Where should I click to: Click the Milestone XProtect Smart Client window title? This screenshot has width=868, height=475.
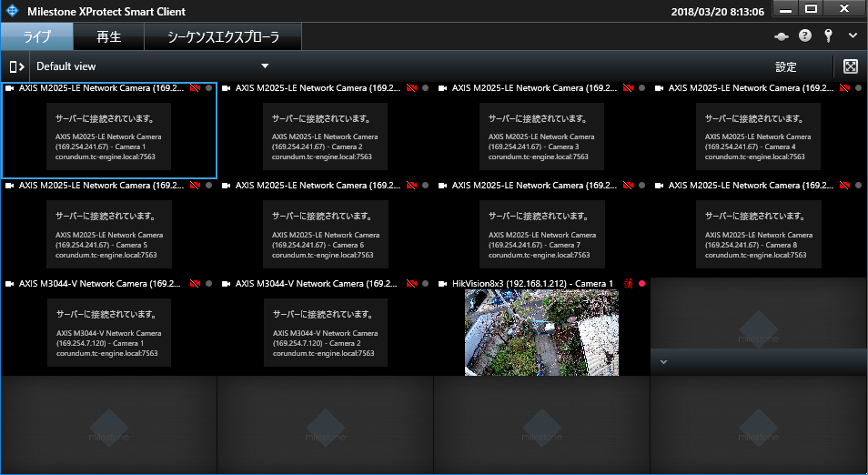point(106,11)
